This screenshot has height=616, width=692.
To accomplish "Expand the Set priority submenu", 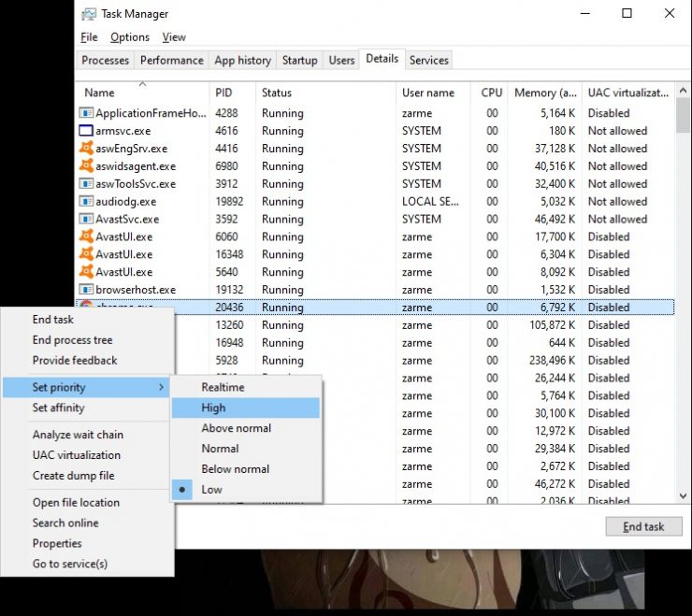I will [x=86, y=387].
